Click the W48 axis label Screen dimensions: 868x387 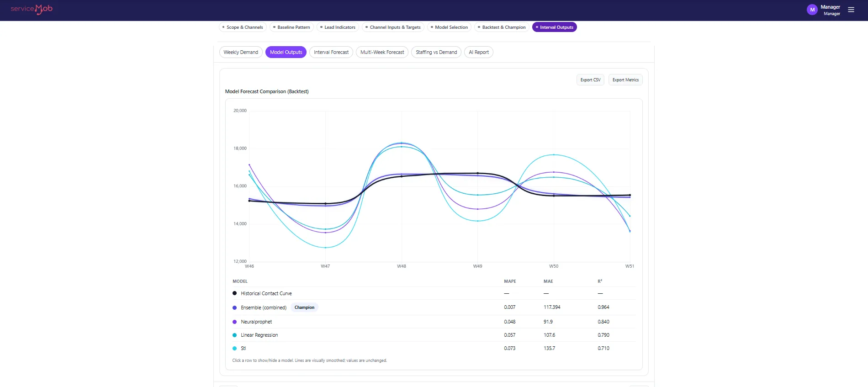tap(402, 266)
